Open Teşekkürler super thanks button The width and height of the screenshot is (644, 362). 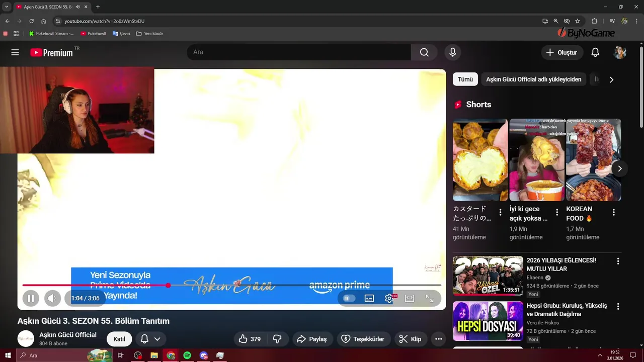[x=363, y=339]
